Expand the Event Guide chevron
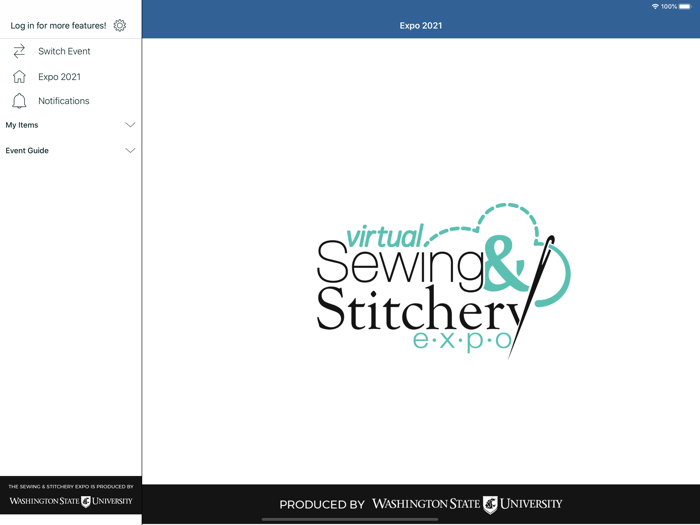Screen dimensions: 700x525 tap(130, 150)
